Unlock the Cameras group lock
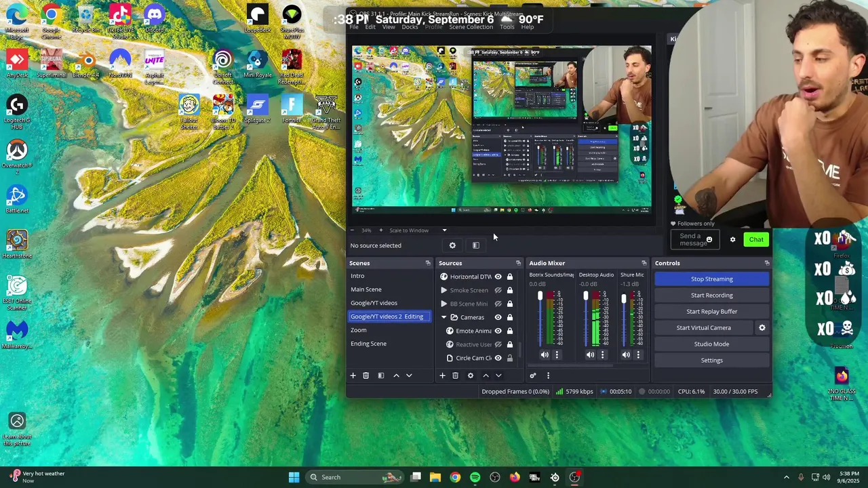 point(510,317)
